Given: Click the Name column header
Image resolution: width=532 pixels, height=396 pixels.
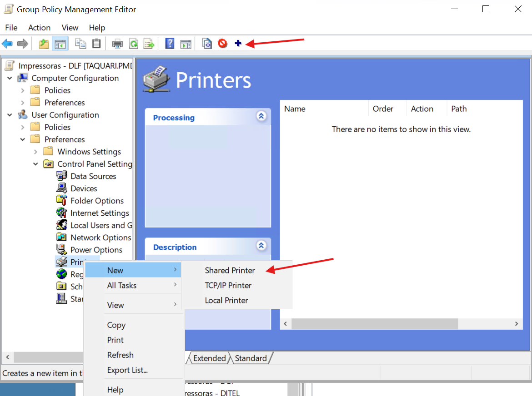Looking at the screenshot, I should pos(295,109).
